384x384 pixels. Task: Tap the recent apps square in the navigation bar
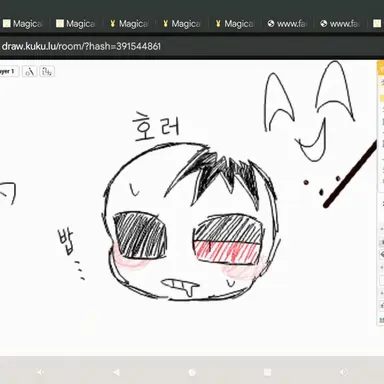(x=267, y=372)
